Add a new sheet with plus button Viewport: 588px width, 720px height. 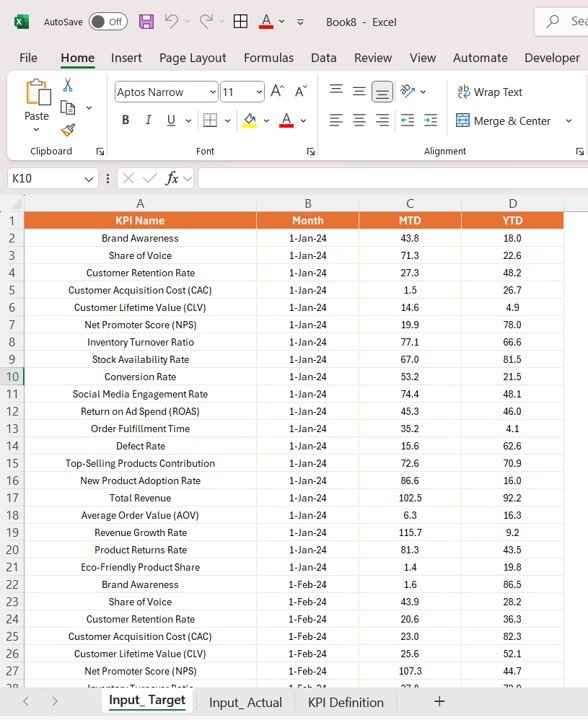tap(439, 701)
